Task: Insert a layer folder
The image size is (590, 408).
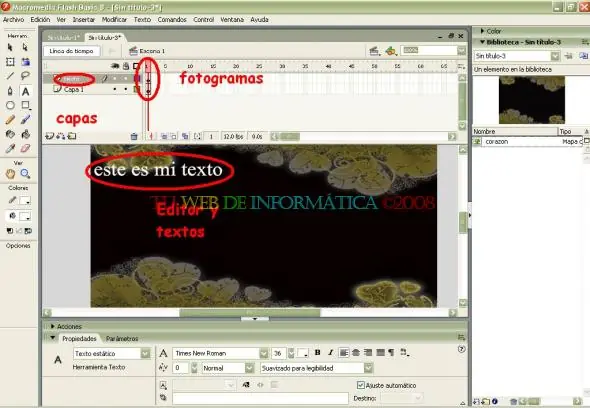Action: point(72,136)
